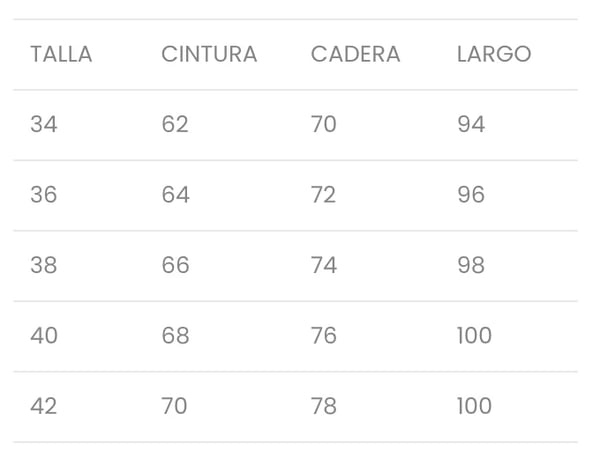Select size 36 in the TALLA column

44,195
